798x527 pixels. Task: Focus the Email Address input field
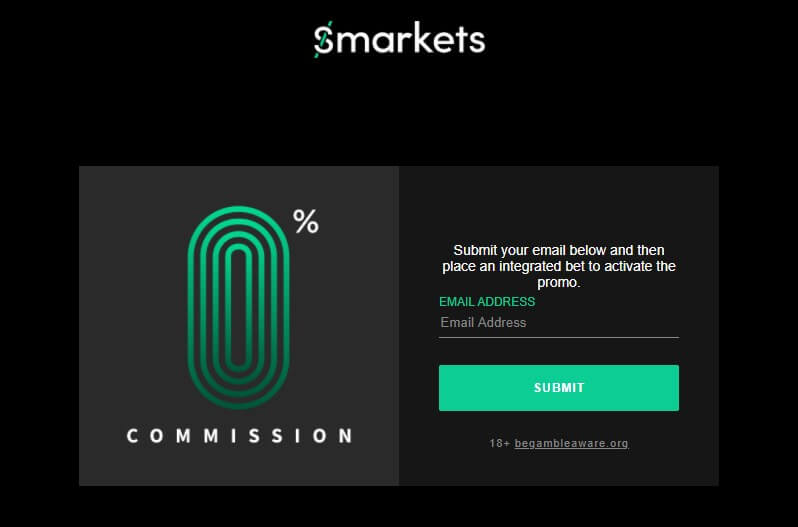click(x=559, y=323)
